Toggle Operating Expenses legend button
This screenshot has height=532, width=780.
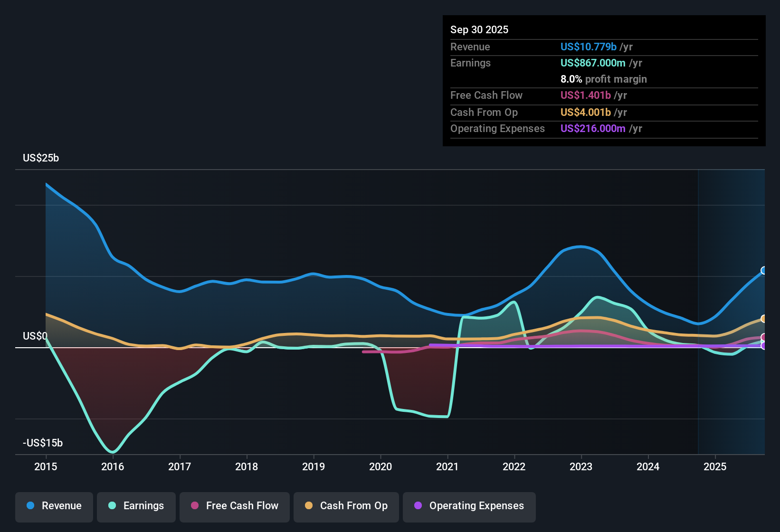coord(469,506)
